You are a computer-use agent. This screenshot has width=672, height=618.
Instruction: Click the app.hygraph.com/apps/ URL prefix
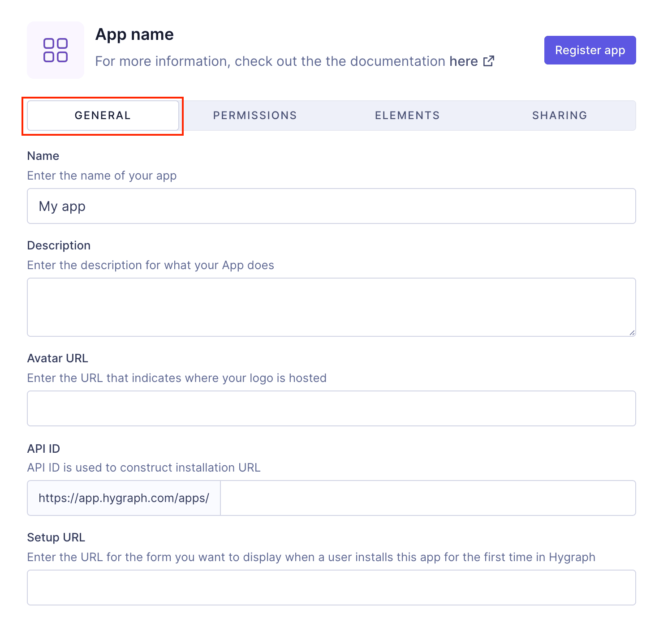click(124, 498)
